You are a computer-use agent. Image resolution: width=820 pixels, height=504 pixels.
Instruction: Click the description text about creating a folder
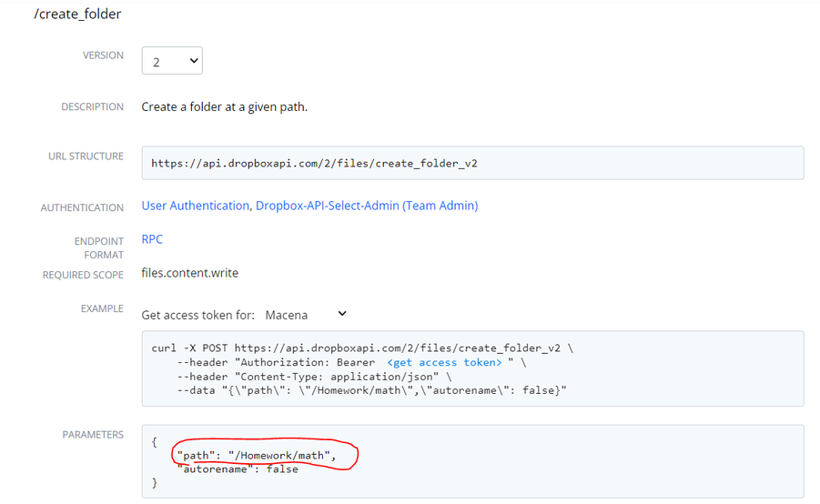[224, 106]
